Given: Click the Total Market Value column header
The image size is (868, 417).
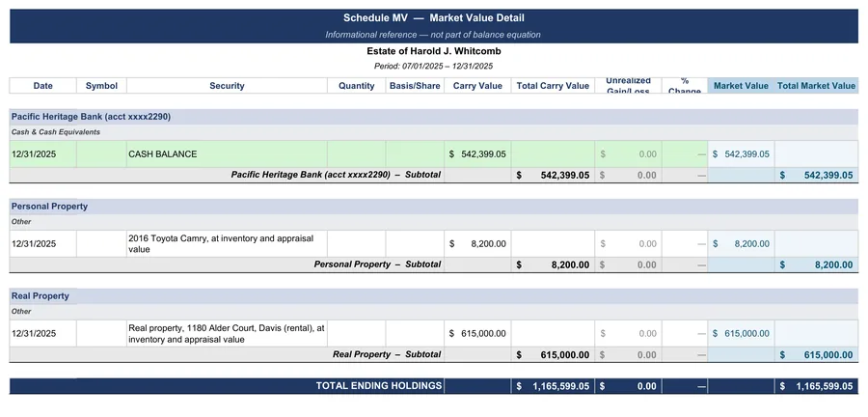Looking at the screenshot, I should pos(817,86).
